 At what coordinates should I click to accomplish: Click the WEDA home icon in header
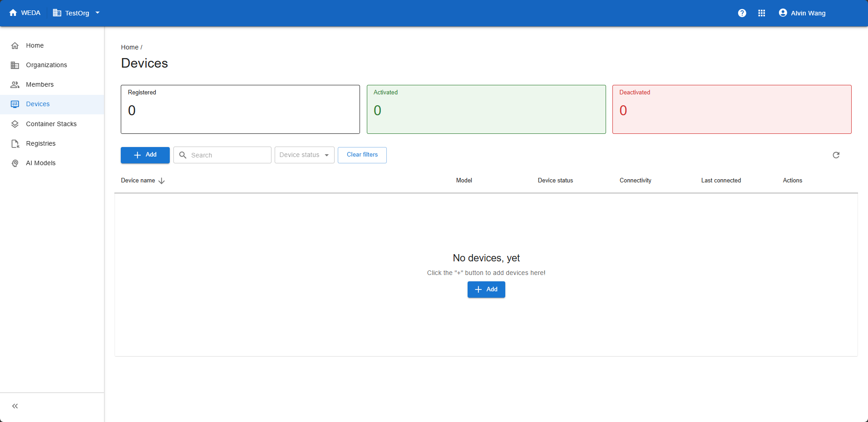click(x=13, y=13)
